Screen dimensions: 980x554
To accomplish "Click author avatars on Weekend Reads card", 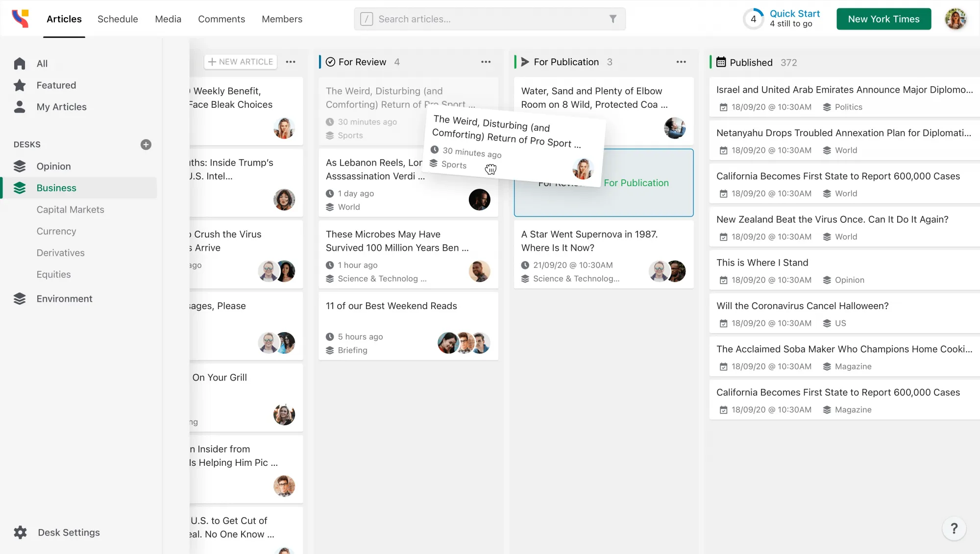I will tap(464, 343).
